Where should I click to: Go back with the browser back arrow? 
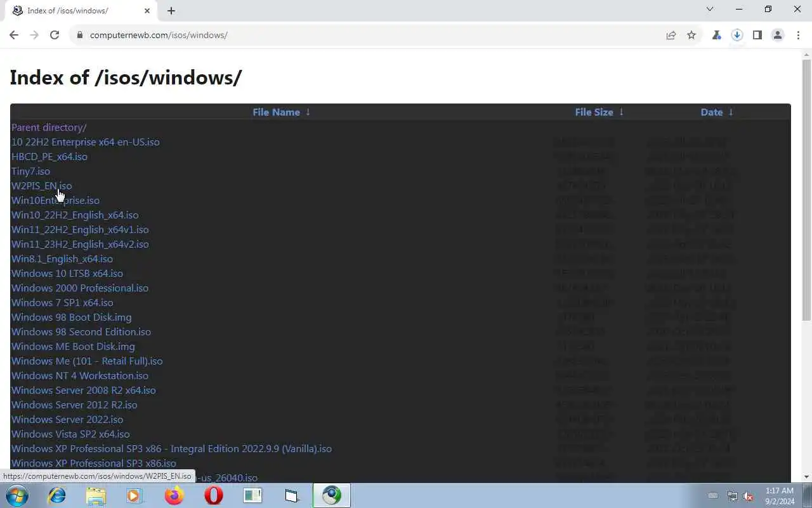[14, 35]
